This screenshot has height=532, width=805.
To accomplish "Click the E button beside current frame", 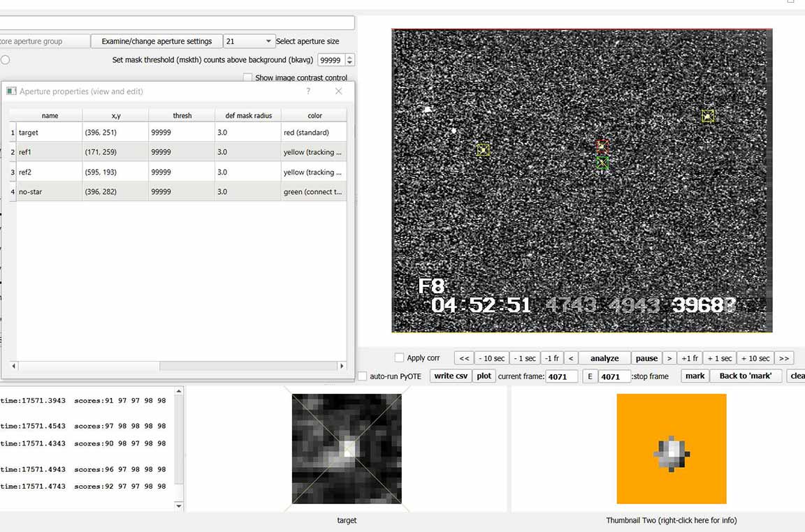I will coord(590,376).
